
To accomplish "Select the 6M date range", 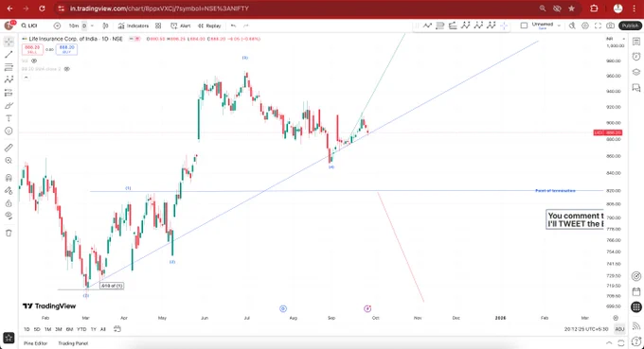I will coord(69,329).
